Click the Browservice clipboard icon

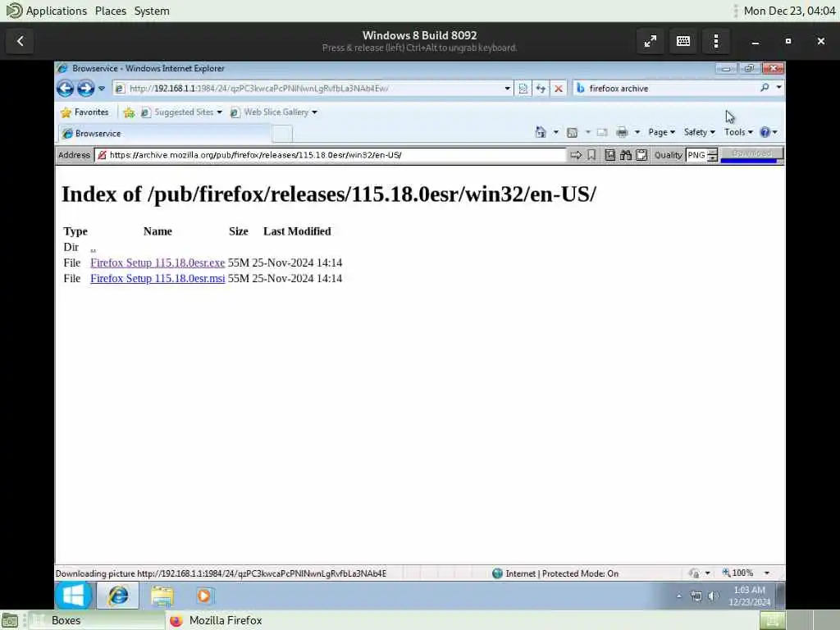point(641,155)
